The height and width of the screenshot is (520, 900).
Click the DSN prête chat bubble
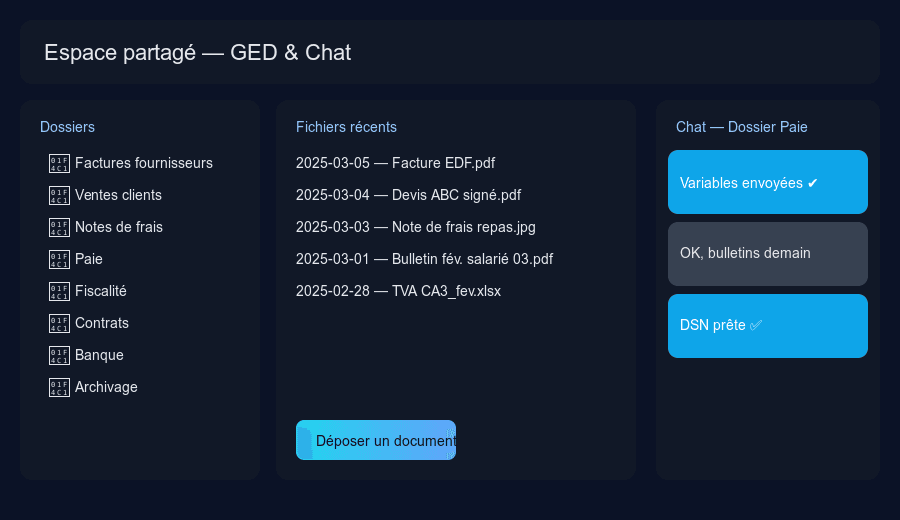click(767, 326)
